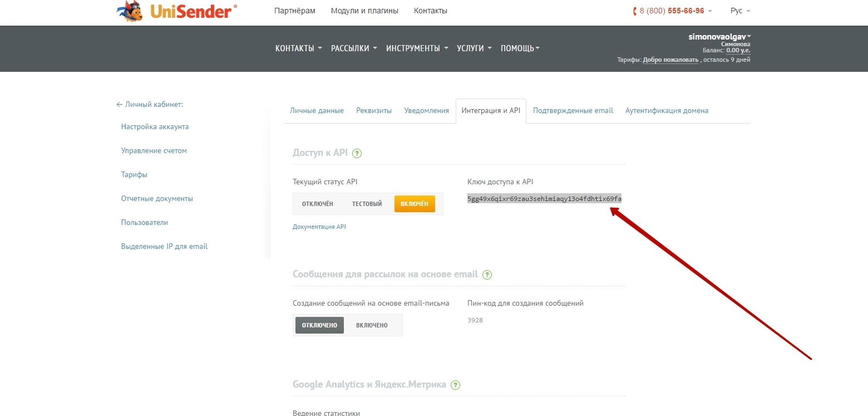The height and width of the screenshot is (416, 868).
Task: Open Модули и плагины top link
Action: coord(364,11)
